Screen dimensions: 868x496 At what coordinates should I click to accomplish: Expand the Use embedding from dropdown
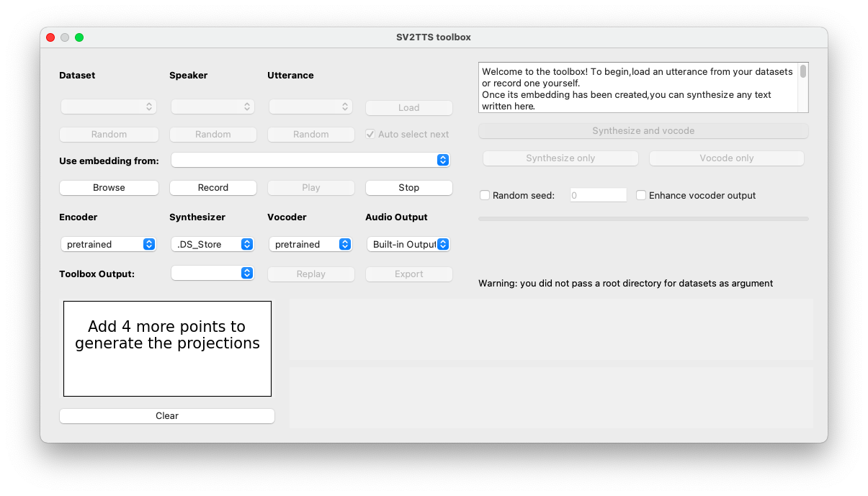310,160
